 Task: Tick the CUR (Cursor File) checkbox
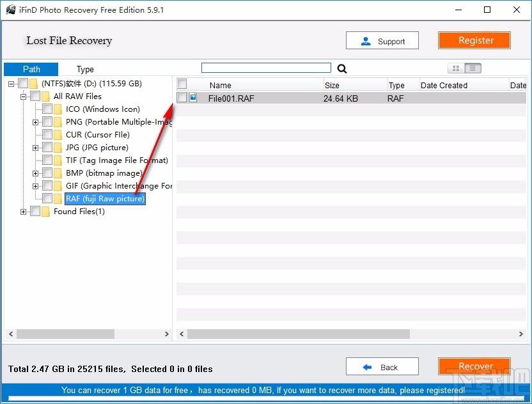tap(47, 135)
